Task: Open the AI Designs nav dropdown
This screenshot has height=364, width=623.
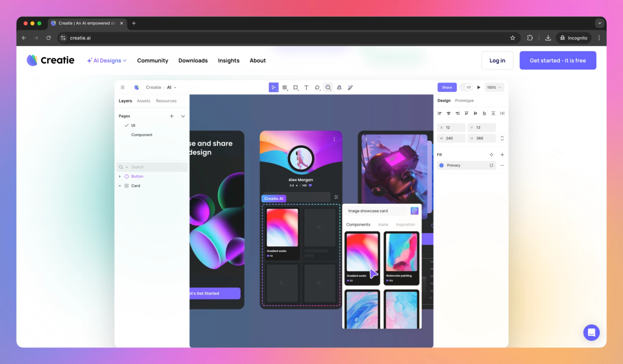Action: tap(106, 61)
